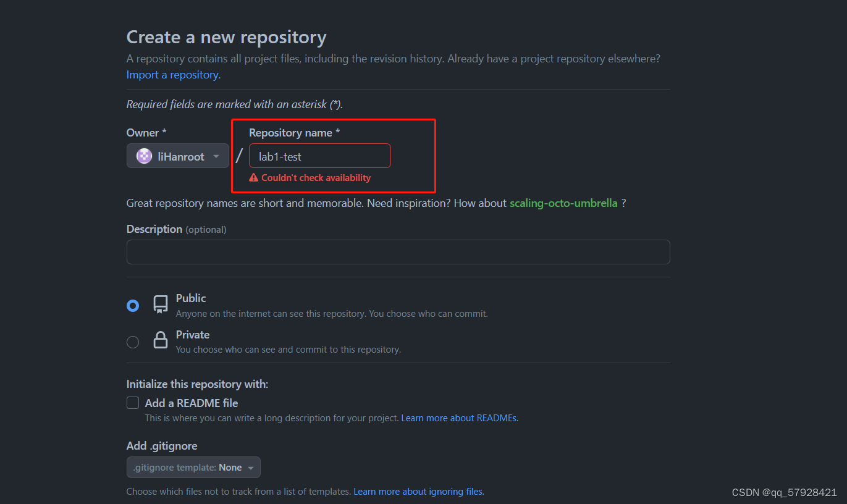Screen dimensions: 847x504
Task: Click the red warning triangle icon
Action: point(253,177)
